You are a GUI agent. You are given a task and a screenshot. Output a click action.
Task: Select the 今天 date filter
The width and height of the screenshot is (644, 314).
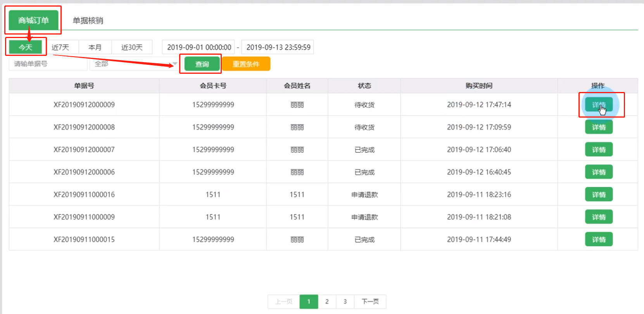click(x=26, y=47)
